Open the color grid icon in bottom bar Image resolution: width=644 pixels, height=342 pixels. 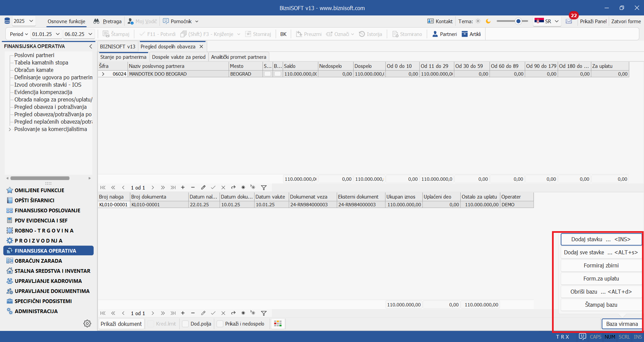278,324
